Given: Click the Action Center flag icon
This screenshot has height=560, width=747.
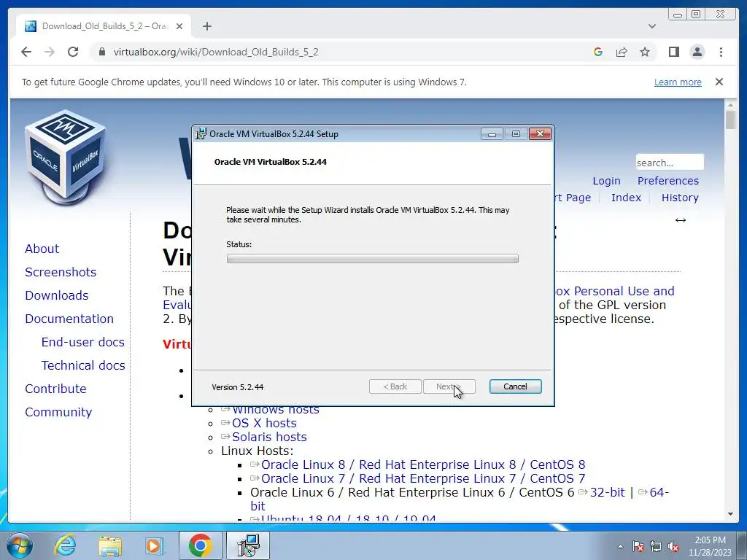Looking at the screenshot, I should pyautogui.click(x=638, y=546).
